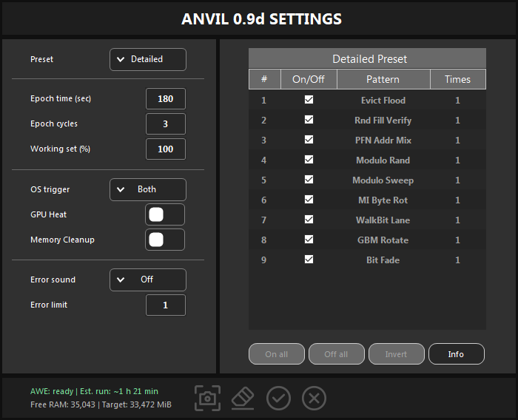518x420 pixels.
Task: Disable the GBM Rotate pattern
Action: click(x=309, y=240)
